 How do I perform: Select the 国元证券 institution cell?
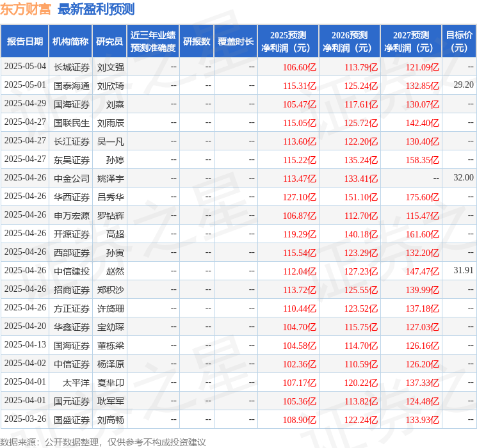pyautogui.click(x=72, y=401)
